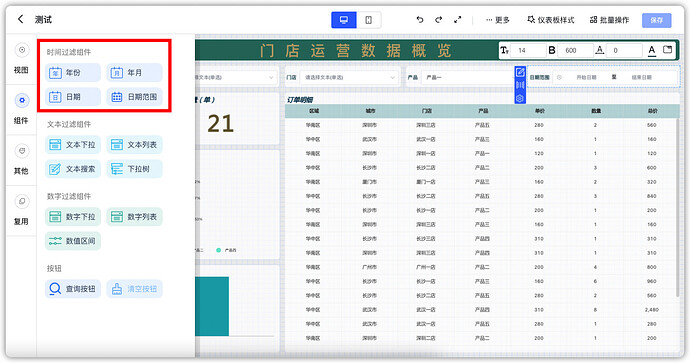The height and width of the screenshot is (363, 690).
Task: Open the font color A picker
Action: (652, 50)
